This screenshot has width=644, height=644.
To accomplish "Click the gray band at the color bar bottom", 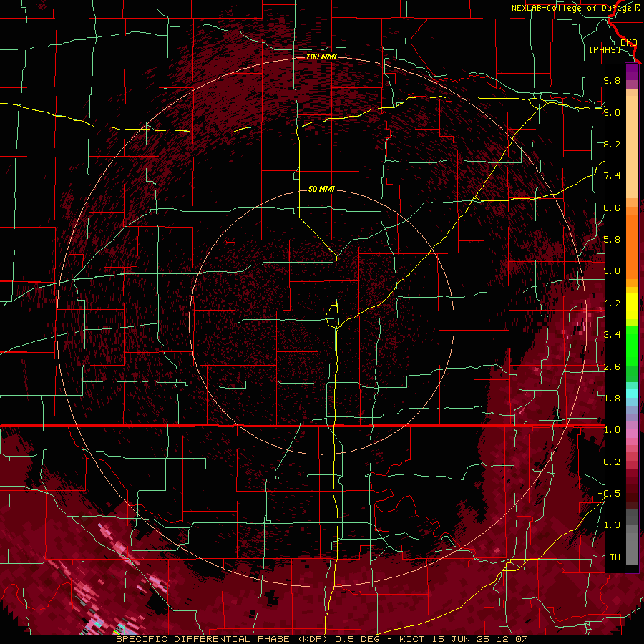I will click(x=632, y=546).
